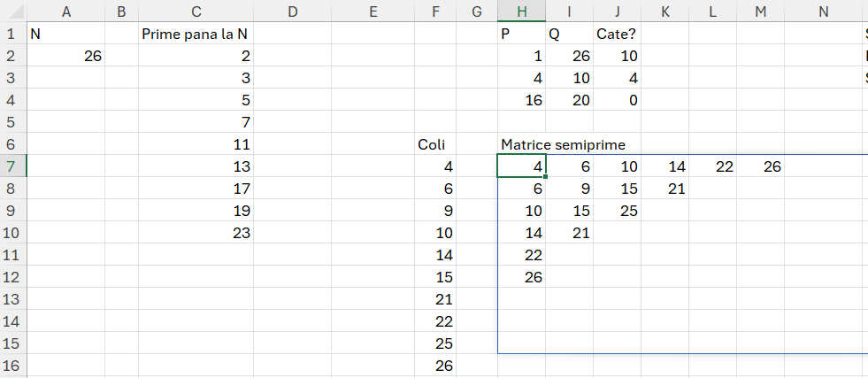Click the "Cate?" header cell
The height and width of the screenshot is (378, 868).
[x=617, y=34]
